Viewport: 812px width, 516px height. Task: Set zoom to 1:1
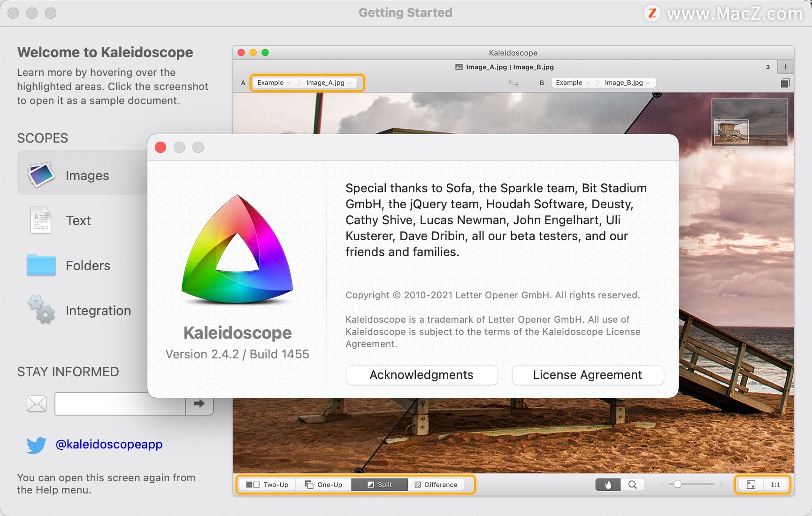pos(775,485)
